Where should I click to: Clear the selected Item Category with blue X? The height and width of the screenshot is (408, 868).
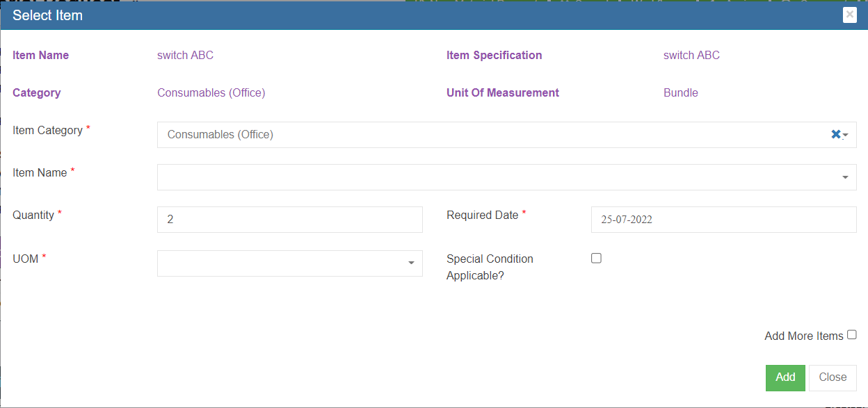835,134
